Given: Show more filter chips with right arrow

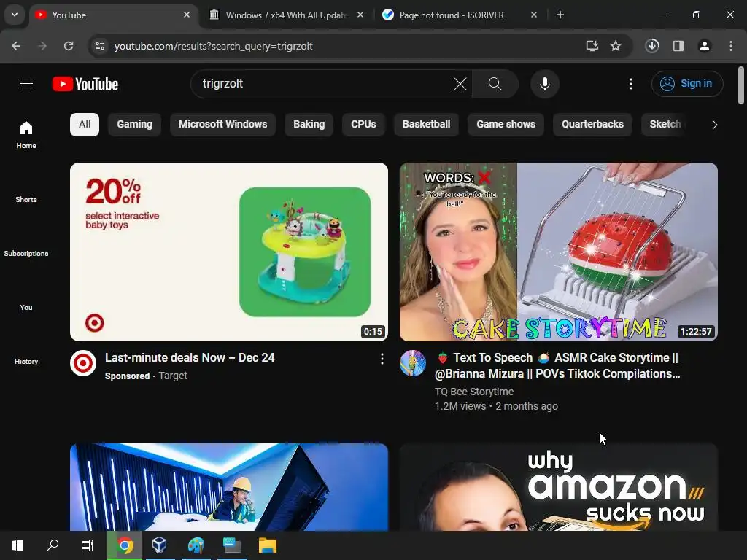Looking at the screenshot, I should coord(714,125).
